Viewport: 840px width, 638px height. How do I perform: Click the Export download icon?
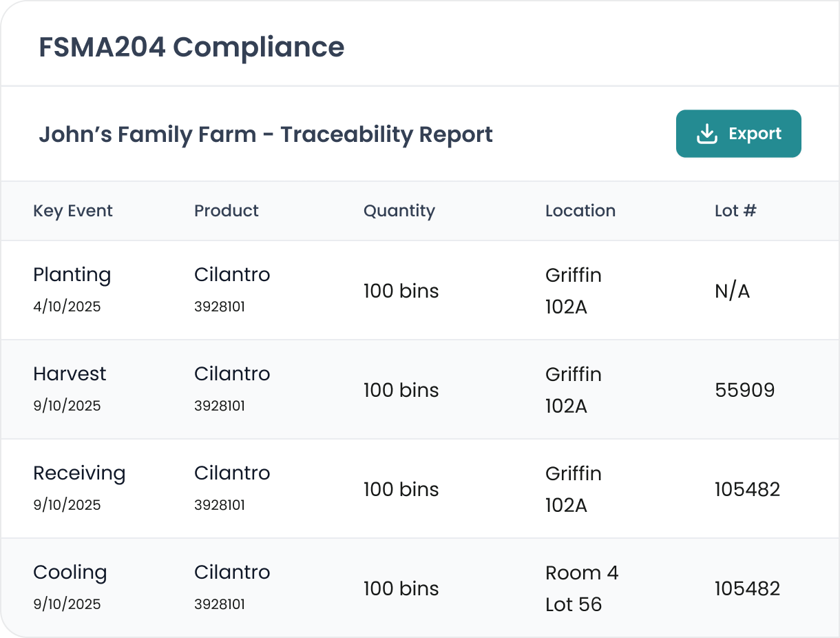point(707,134)
